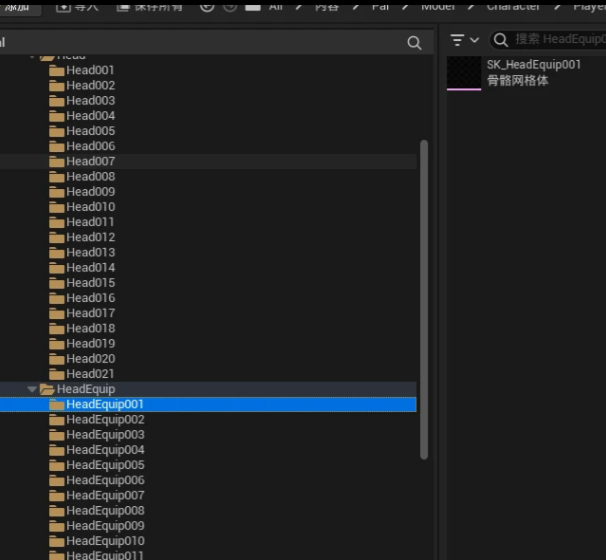Select the Head015 folder
The image size is (606, 560).
point(90,283)
